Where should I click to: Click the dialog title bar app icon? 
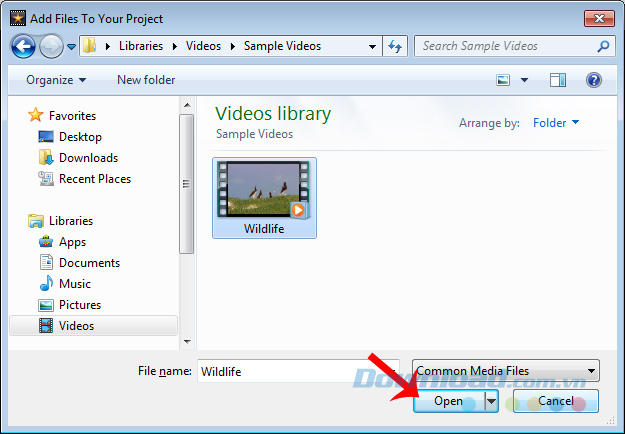(x=18, y=18)
